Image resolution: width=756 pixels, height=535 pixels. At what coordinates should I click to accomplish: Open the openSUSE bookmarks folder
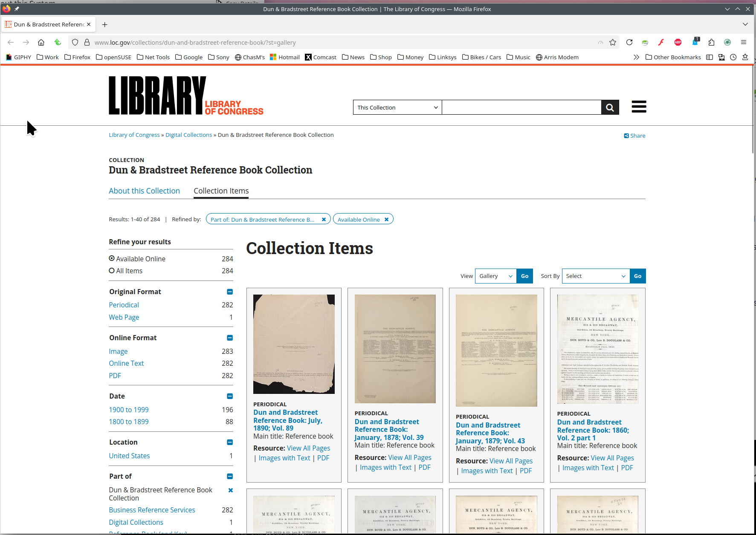113,57
